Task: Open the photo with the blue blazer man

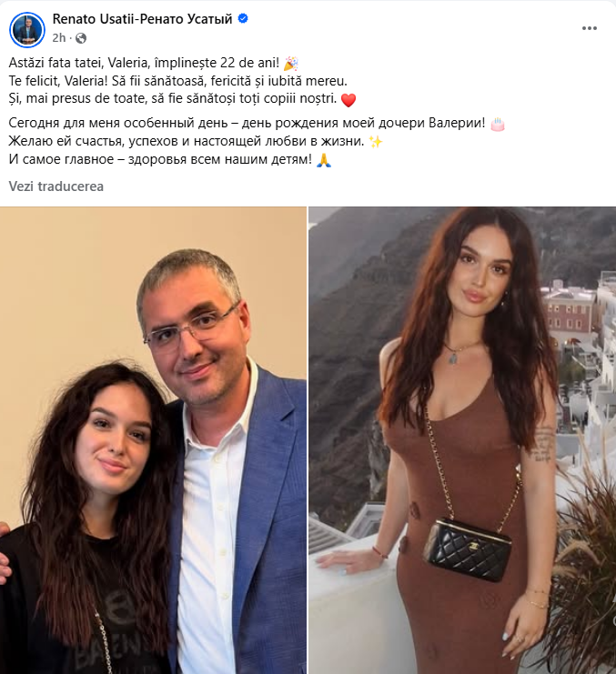Action: pos(153,440)
